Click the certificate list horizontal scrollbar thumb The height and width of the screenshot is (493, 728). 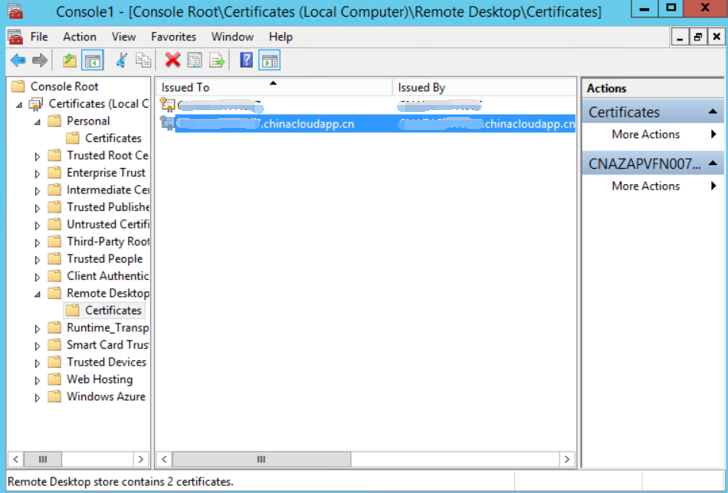pos(260,460)
